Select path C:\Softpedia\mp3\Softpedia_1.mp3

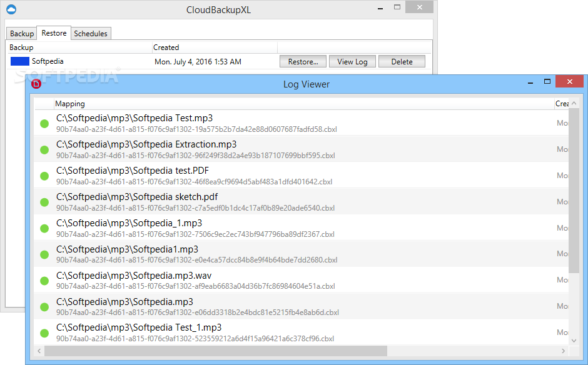pos(129,223)
